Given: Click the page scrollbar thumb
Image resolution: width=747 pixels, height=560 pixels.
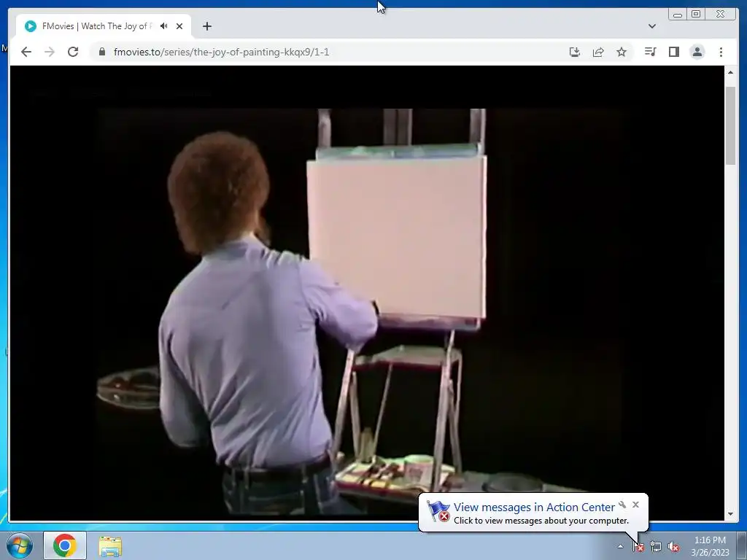Looking at the screenshot, I should 730,126.
